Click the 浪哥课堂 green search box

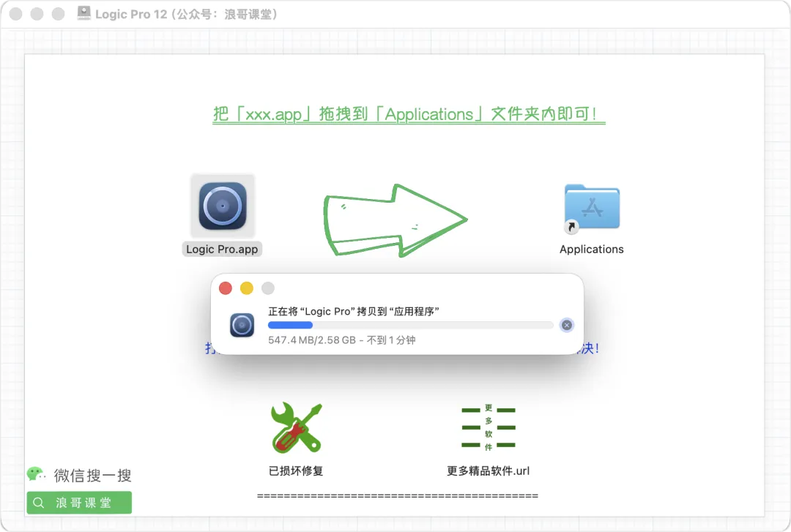(79, 503)
